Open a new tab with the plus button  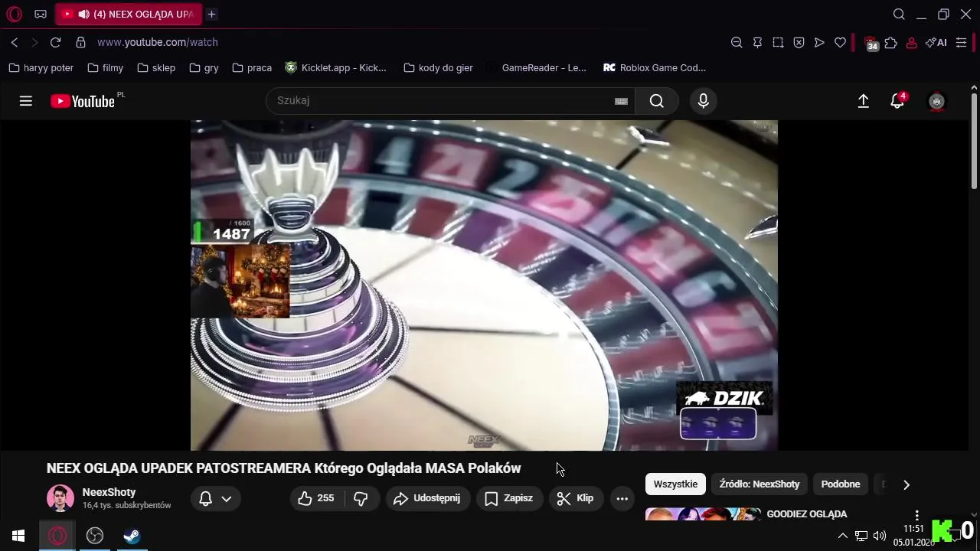tap(211, 14)
